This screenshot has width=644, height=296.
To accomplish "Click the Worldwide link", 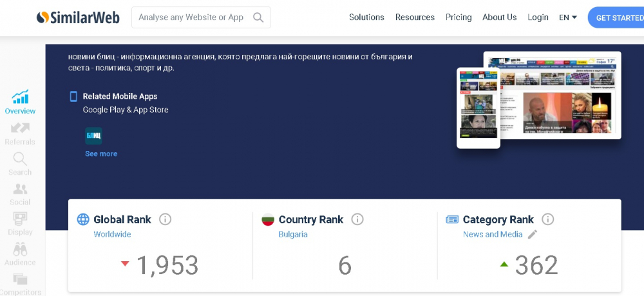I will [x=112, y=234].
